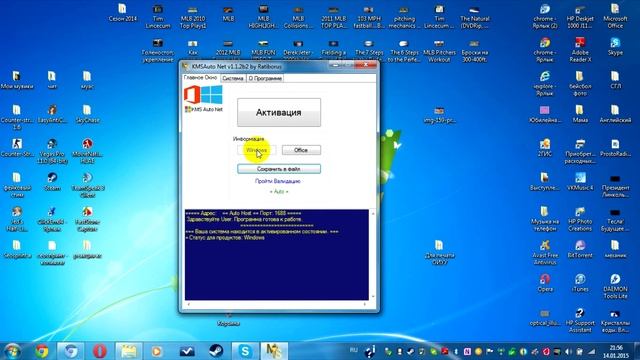Image resolution: width=640 pixels, height=360 pixels.
Task: Select the Корзина recycle bin icon
Action: [228, 320]
